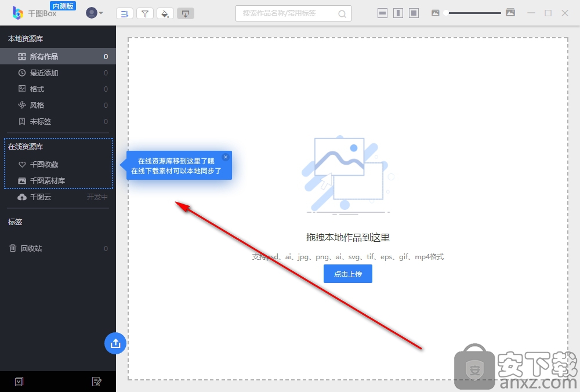
Task: Click the 内测版 badge
Action: pos(63,6)
